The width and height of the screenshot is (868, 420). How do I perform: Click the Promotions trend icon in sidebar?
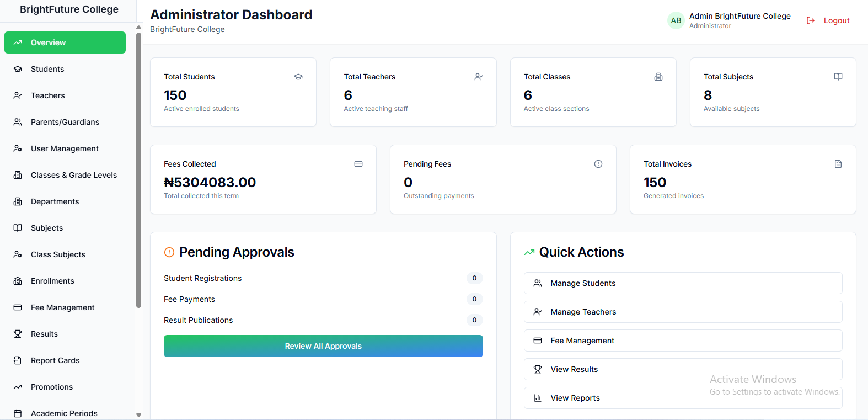coord(18,387)
